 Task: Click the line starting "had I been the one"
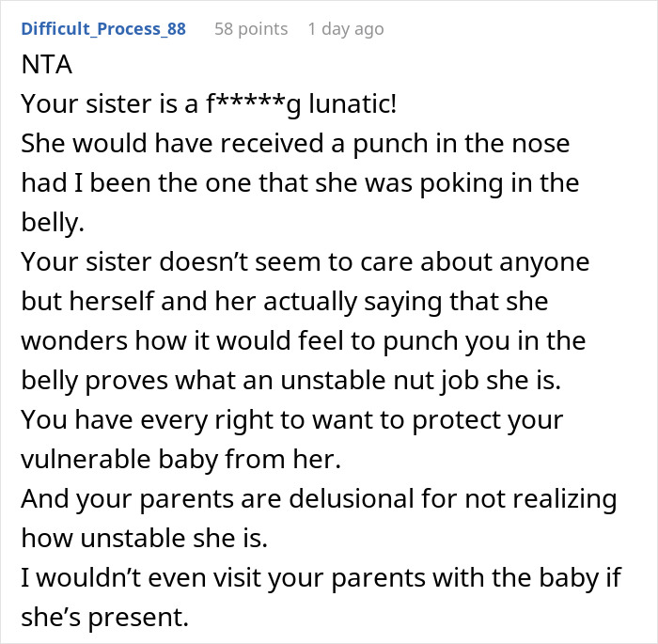(x=300, y=182)
